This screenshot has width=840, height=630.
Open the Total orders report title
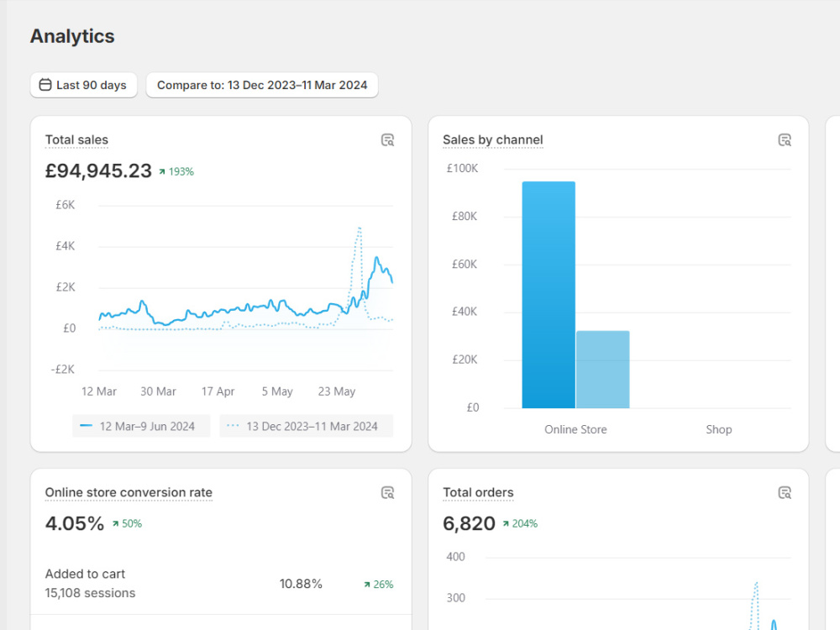point(478,492)
